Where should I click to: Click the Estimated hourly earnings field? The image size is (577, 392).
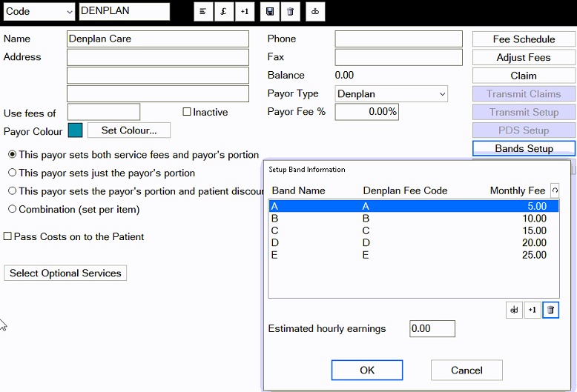click(x=432, y=328)
